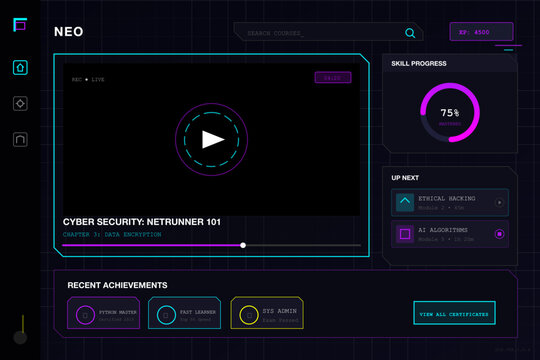
Task: Click the NEO username heading
Action: tap(69, 32)
